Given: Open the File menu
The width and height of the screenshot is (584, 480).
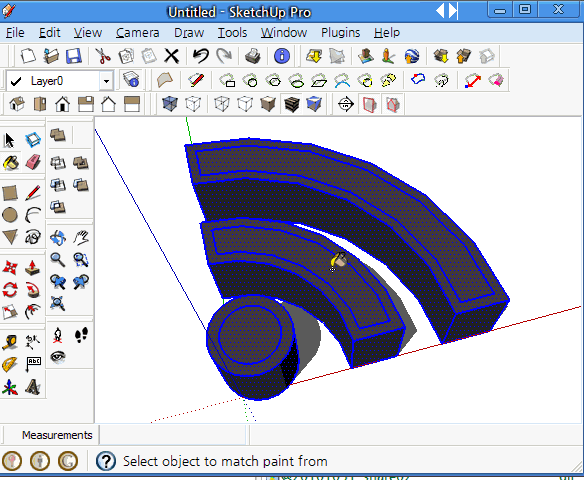Looking at the screenshot, I should pyautogui.click(x=15, y=33).
